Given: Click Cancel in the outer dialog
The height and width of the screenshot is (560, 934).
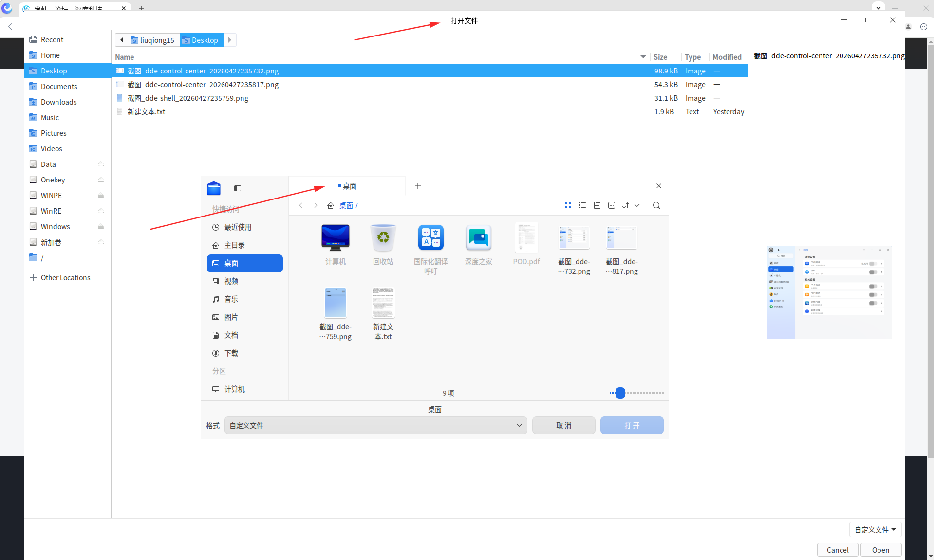Looking at the screenshot, I should click(x=837, y=549).
